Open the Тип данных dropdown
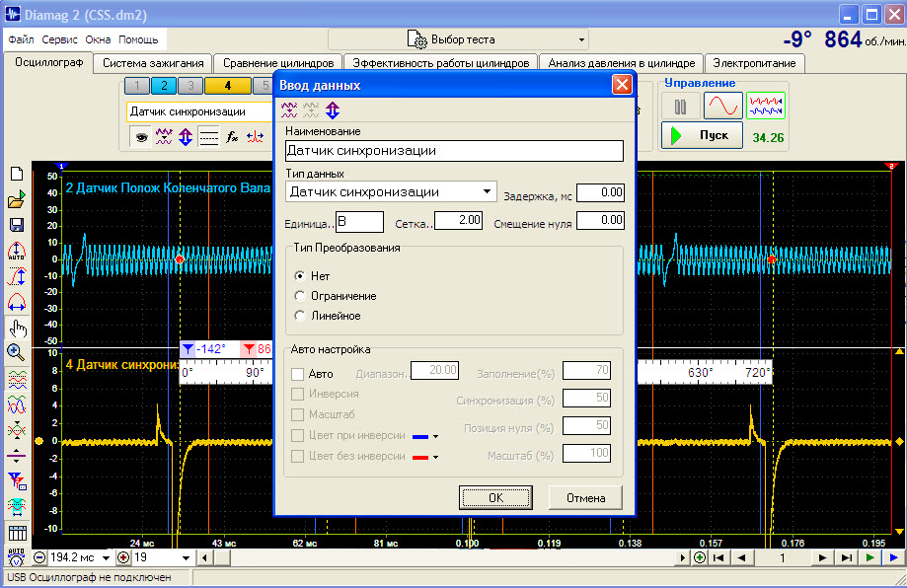This screenshot has height=588, width=907. click(487, 191)
